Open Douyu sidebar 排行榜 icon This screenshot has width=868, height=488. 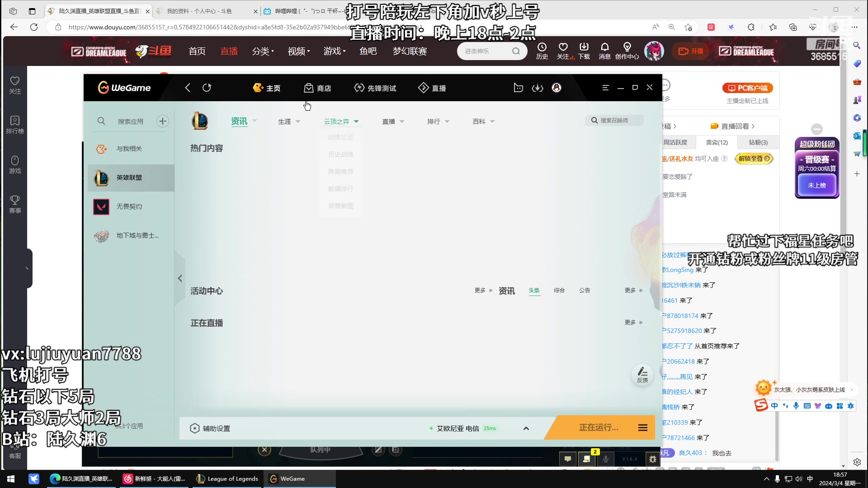(15, 124)
